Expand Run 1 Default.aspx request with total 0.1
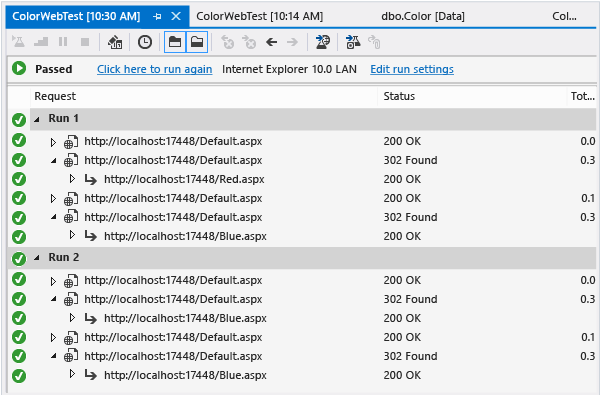 click(53, 198)
